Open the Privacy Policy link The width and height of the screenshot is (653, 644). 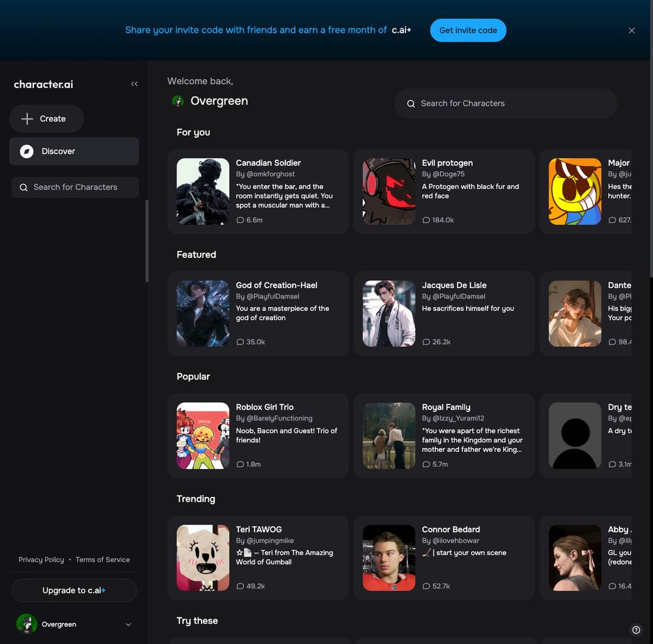click(41, 559)
